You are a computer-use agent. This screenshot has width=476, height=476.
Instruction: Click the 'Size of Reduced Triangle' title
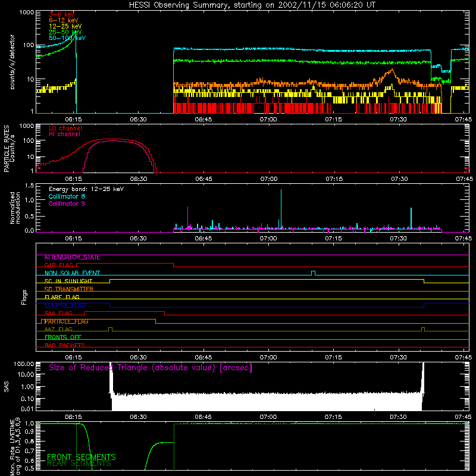pos(151,368)
